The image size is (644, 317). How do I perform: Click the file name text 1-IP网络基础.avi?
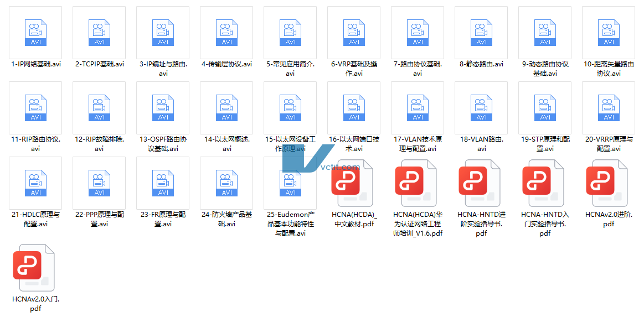coord(36,64)
